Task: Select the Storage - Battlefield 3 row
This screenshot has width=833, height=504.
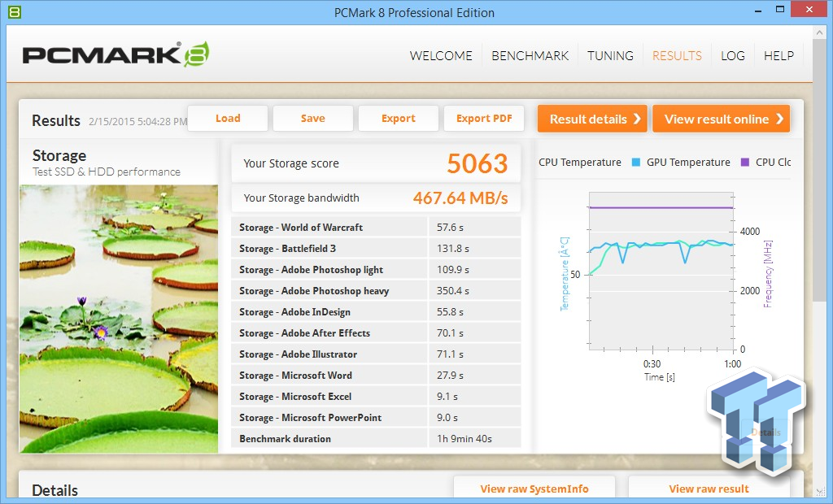Action: [376, 249]
